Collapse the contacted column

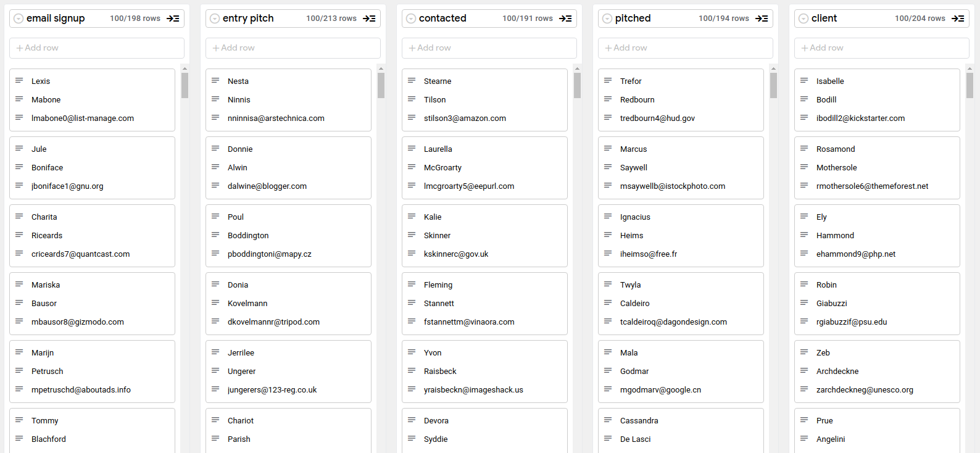pos(565,19)
